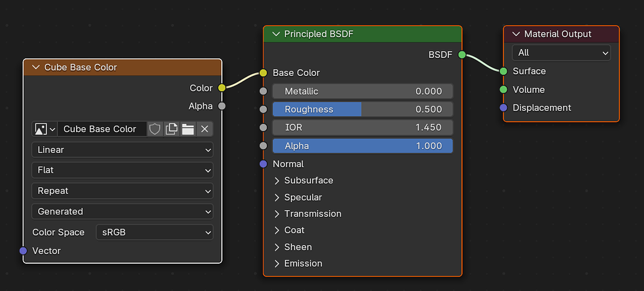Image resolution: width=644 pixels, height=291 pixels.
Task: Click the Surface label
Action: click(529, 72)
